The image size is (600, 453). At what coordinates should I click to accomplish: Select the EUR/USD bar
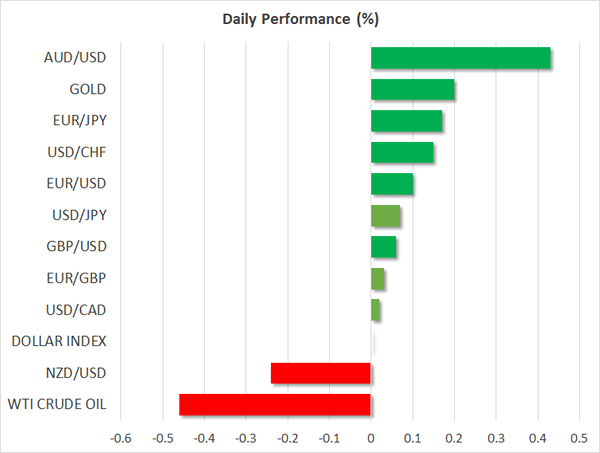392,184
